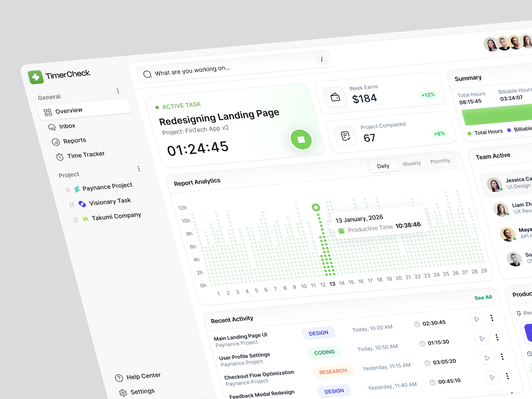Switch analytics to Weekly tab
This screenshot has width=532, height=399.
click(x=411, y=164)
